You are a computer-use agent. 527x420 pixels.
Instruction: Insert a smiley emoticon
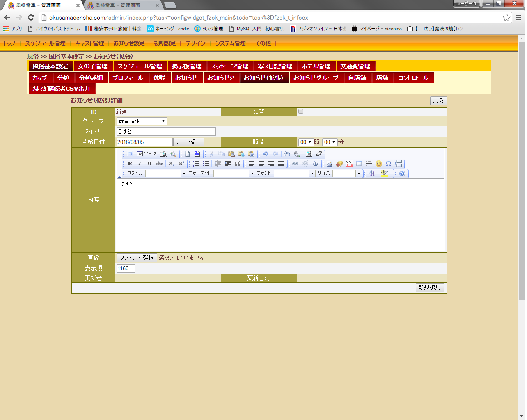[379, 164]
